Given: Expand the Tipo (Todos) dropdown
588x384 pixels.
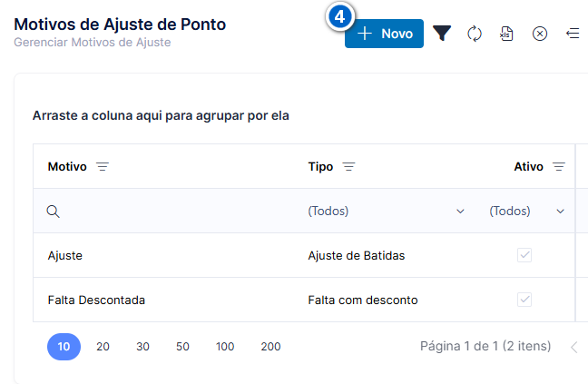Looking at the screenshot, I should pyautogui.click(x=387, y=212).
